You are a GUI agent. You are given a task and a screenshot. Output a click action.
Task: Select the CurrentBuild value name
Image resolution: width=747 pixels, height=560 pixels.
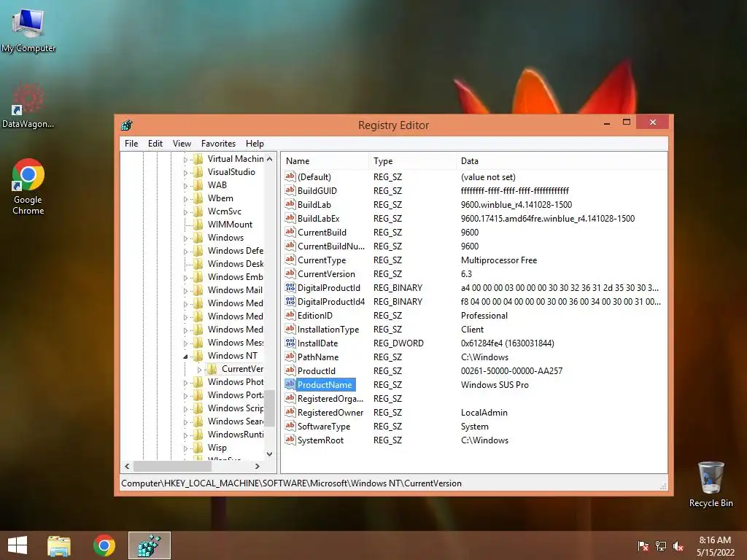tap(322, 233)
